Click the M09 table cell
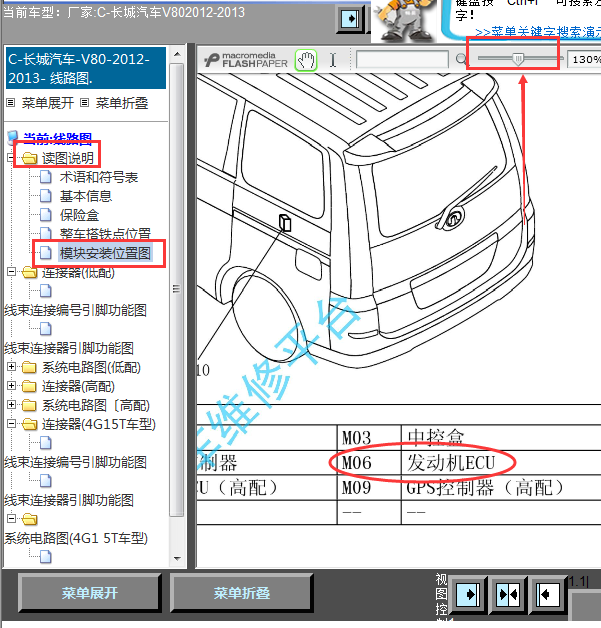Viewport: 601px width, 628px height. [x=369, y=488]
